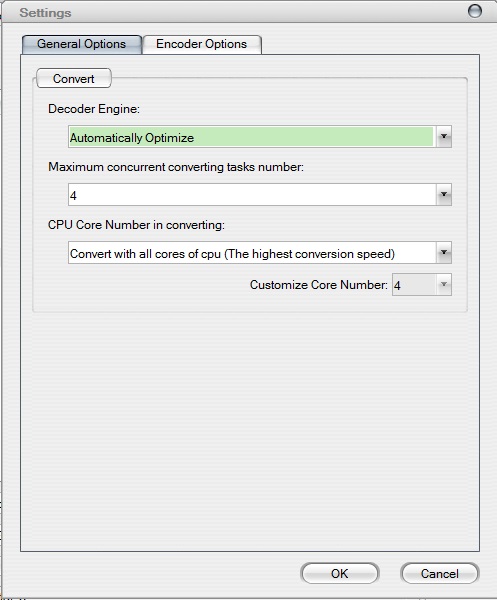Click the round button in title bar
The width and height of the screenshot is (497, 600).
pos(475,11)
